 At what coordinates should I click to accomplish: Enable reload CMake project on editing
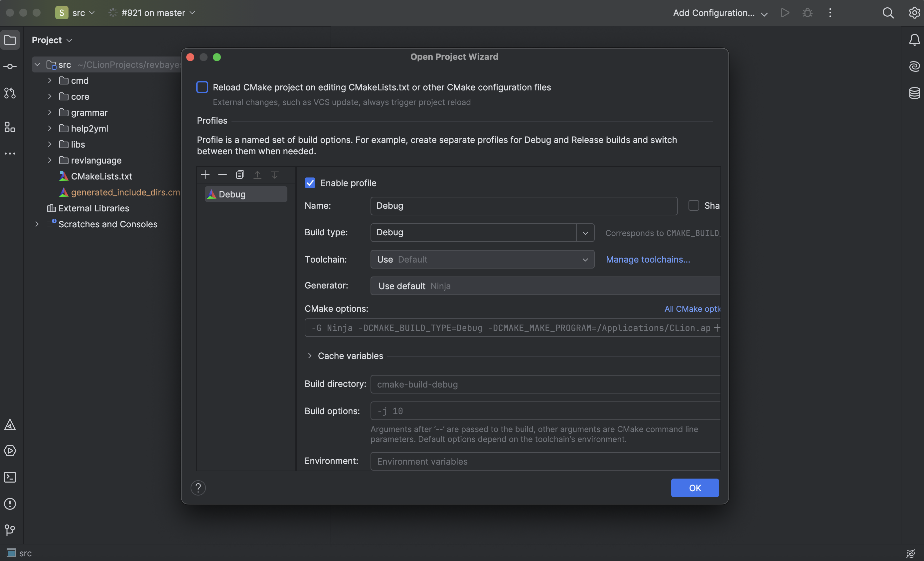202,87
